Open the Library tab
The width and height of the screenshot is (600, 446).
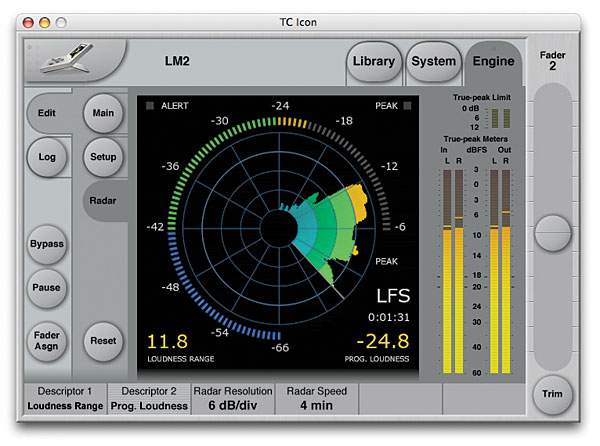coord(374,61)
